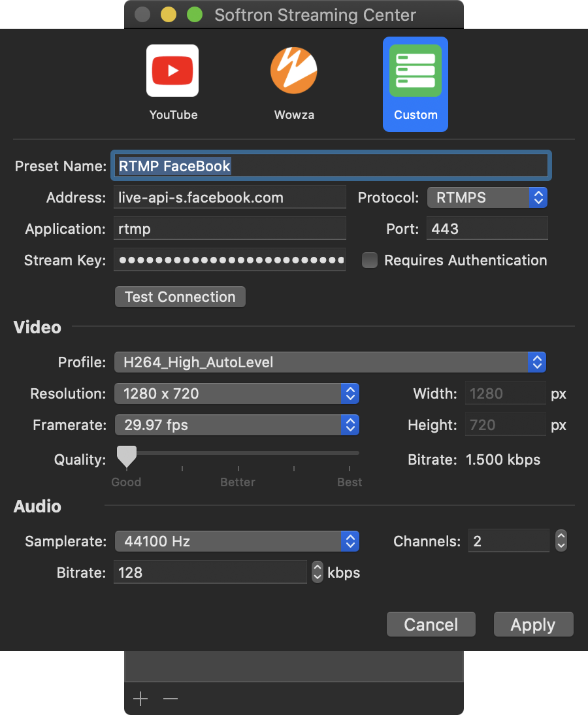Click the Width field showing 1280
The height and width of the screenshot is (715, 588).
505,393
